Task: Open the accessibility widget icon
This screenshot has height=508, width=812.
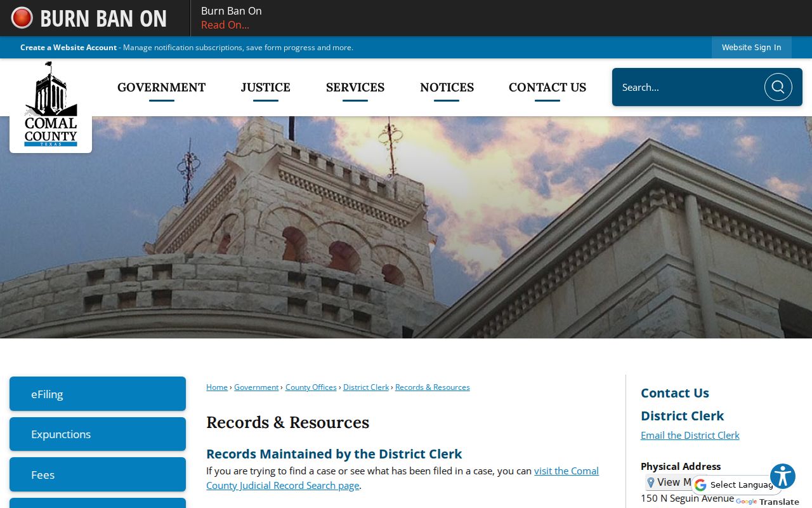Action: click(783, 476)
